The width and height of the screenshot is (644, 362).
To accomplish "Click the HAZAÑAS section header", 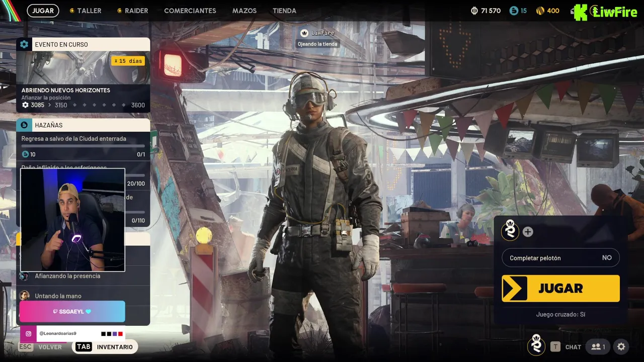I will tap(83, 125).
